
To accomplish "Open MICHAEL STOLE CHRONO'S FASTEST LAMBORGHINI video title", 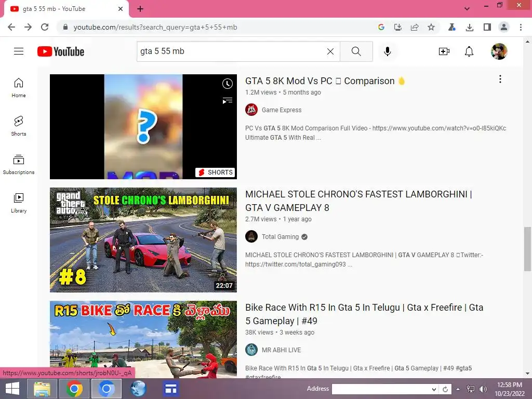I will point(358,201).
